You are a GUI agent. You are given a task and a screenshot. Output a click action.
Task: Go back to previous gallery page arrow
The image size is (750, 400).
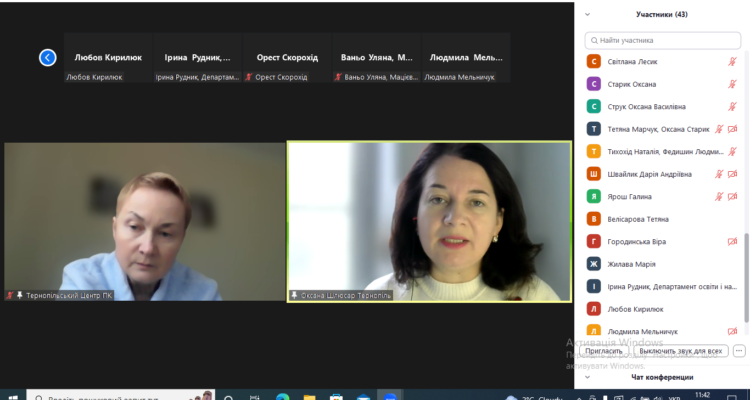(47, 57)
